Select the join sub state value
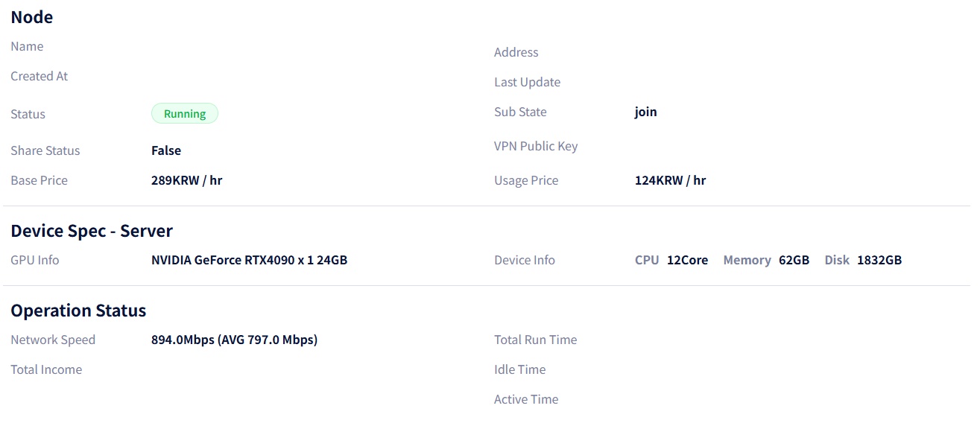Image resolution: width=980 pixels, height=423 pixels. (x=645, y=112)
